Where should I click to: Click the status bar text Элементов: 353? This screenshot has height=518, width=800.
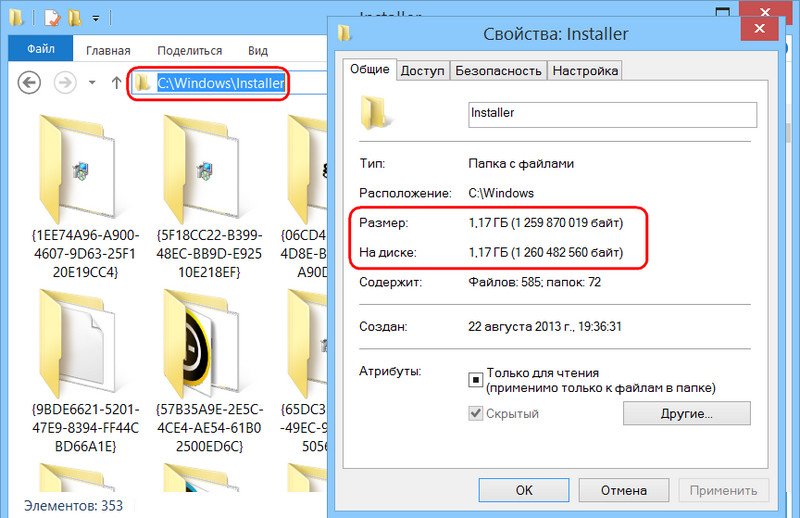point(73,505)
